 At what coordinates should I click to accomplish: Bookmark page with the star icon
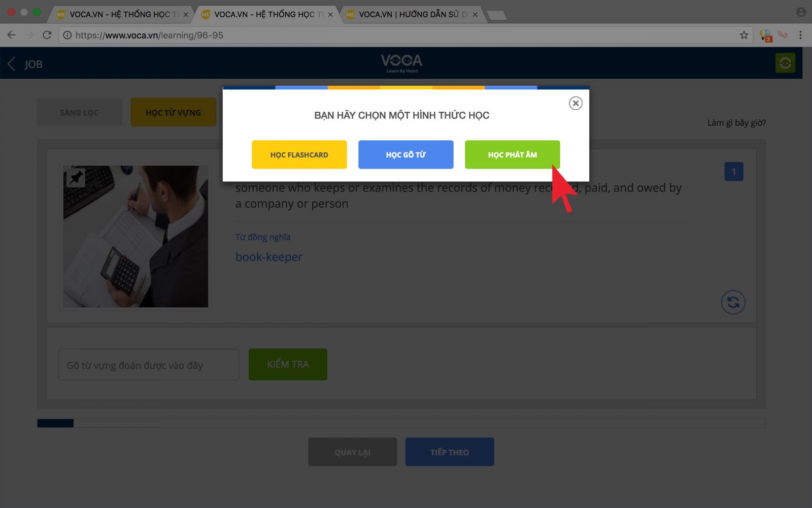tap(744, 35)
